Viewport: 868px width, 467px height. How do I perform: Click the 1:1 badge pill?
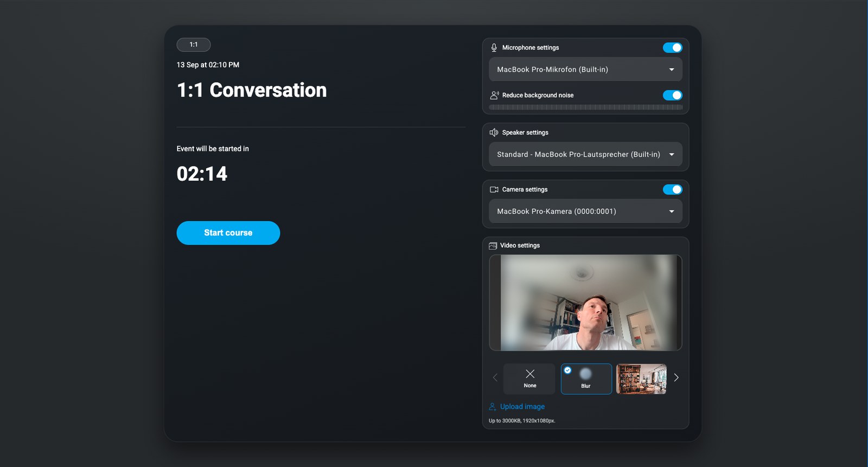(x=194, y=44)
